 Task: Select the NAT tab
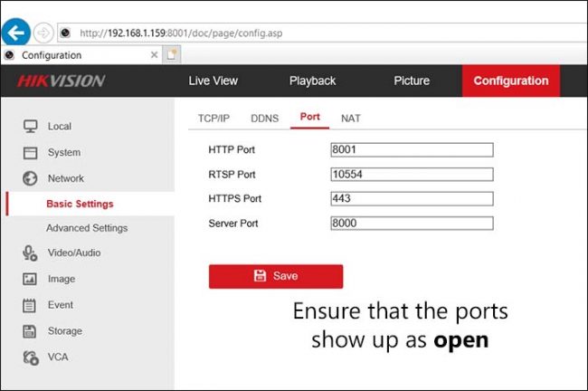coord(350,119)
